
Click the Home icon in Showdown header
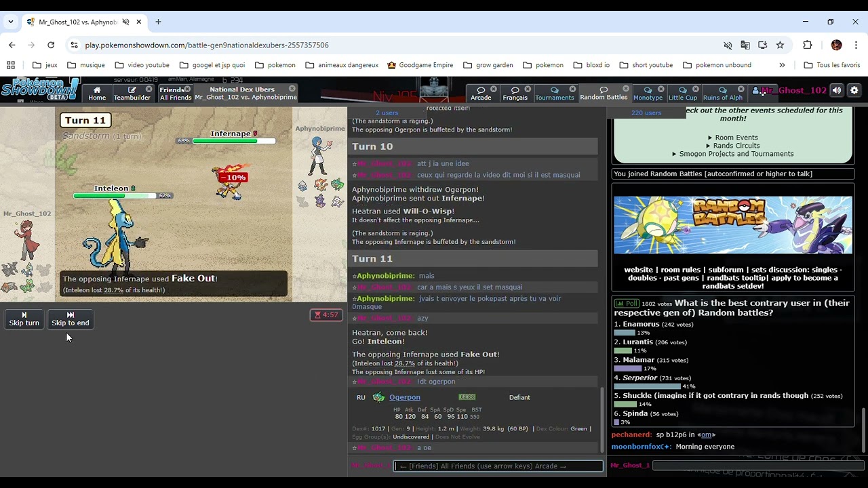[x=97, y=94]
